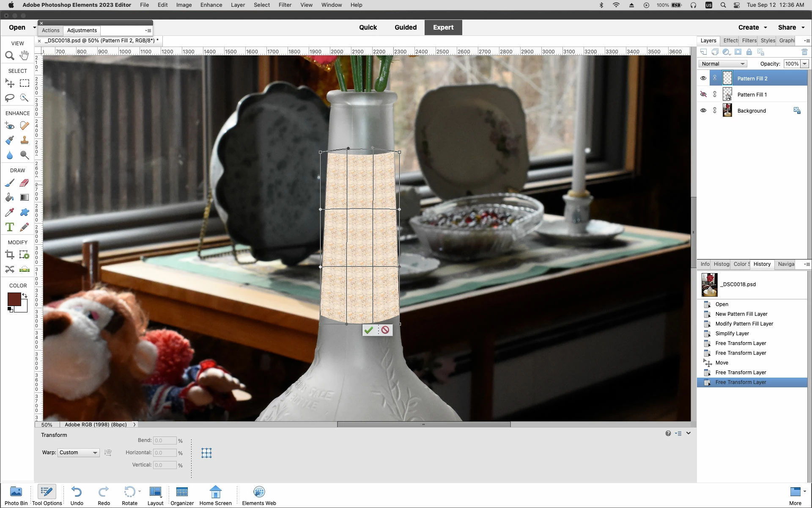
Task: Select the Eraser tool
Action: coord(25,182)
